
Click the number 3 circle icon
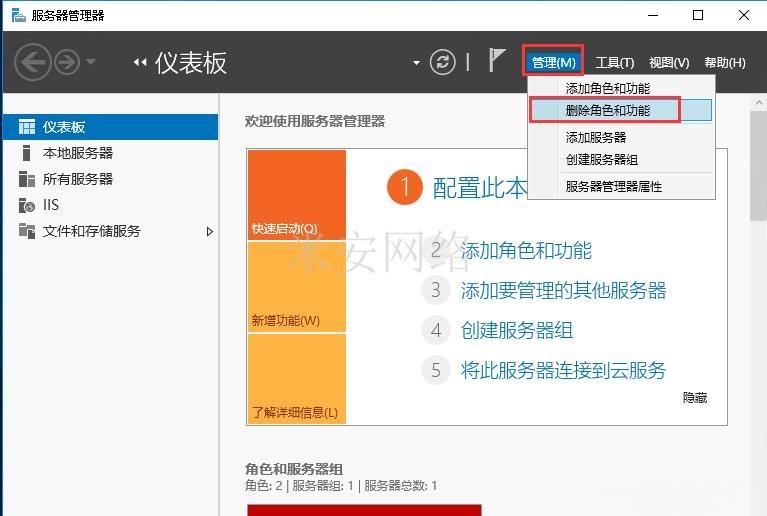436,291
